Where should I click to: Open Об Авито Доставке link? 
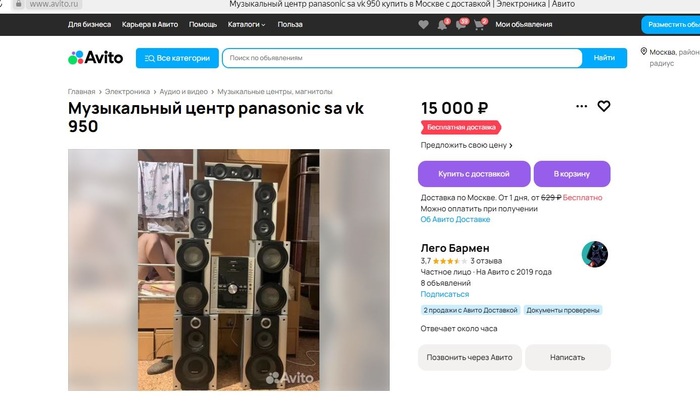click(x=455, y=219)
